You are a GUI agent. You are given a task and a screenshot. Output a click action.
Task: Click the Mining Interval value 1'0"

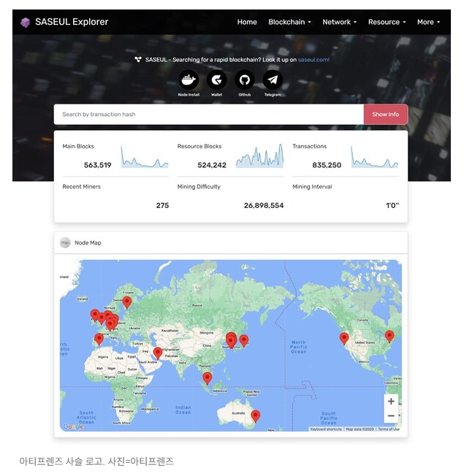coord(392,206)
